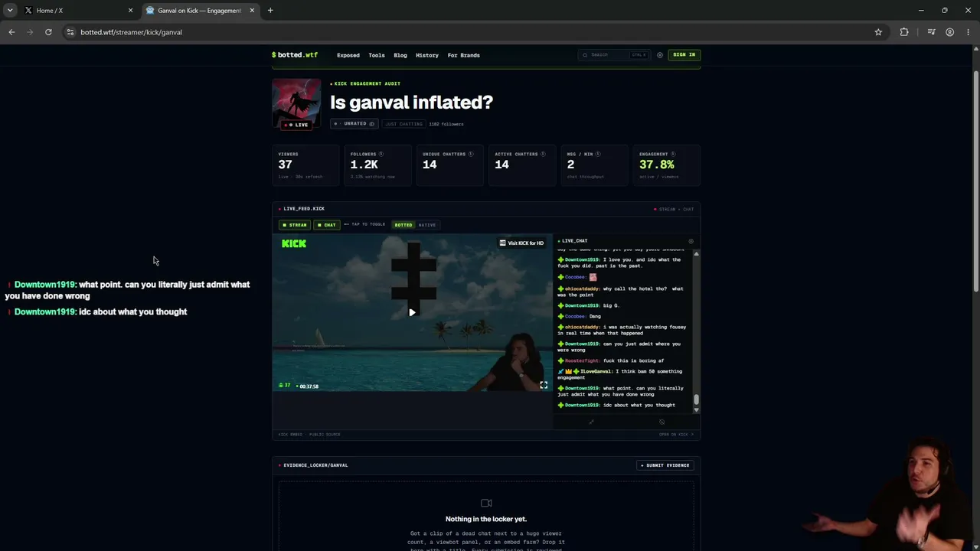The width and height of the screenshot is (980, 551).
Task: Switch chat mode to BOTTED
Action: 403,225
